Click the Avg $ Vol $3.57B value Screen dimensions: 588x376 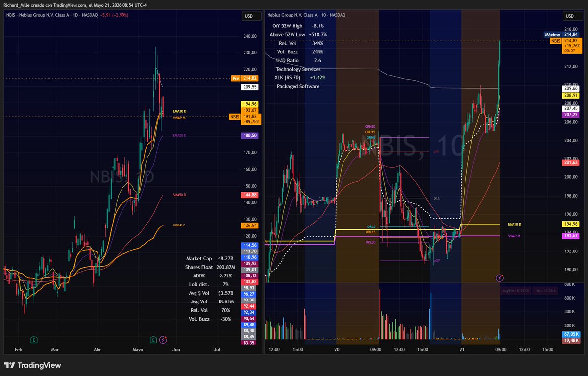226,293
